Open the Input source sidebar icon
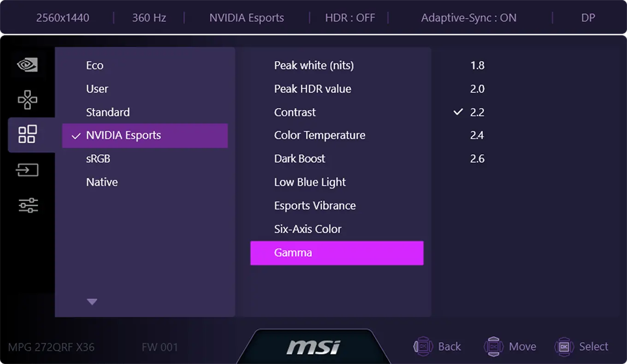627x364 pixels. point(28,170)
